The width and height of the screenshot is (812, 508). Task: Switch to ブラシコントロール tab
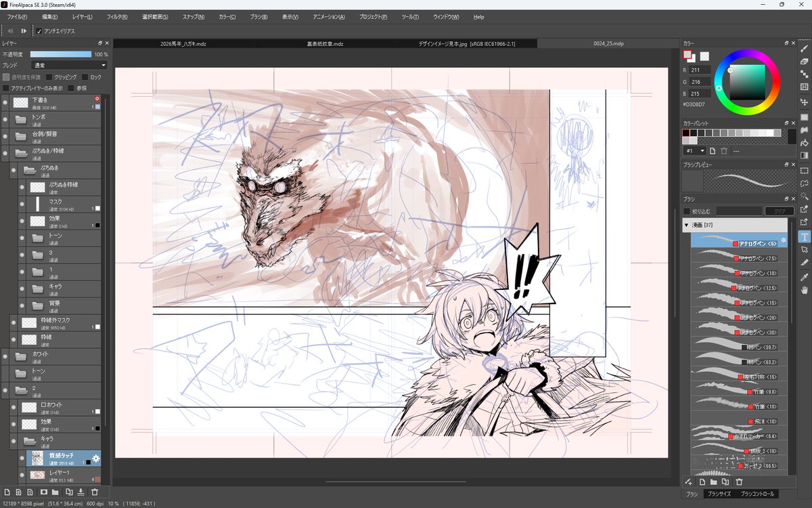pyautogui.click(x=757, y=494)
